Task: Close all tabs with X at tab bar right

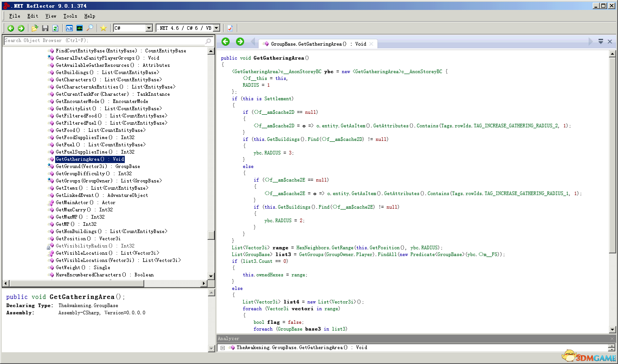Action: (x=609, y=42)
